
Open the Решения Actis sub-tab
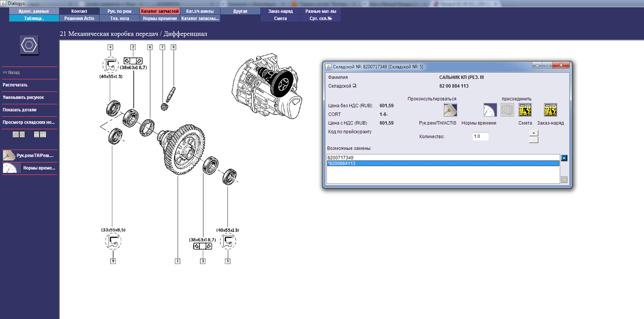79,18
